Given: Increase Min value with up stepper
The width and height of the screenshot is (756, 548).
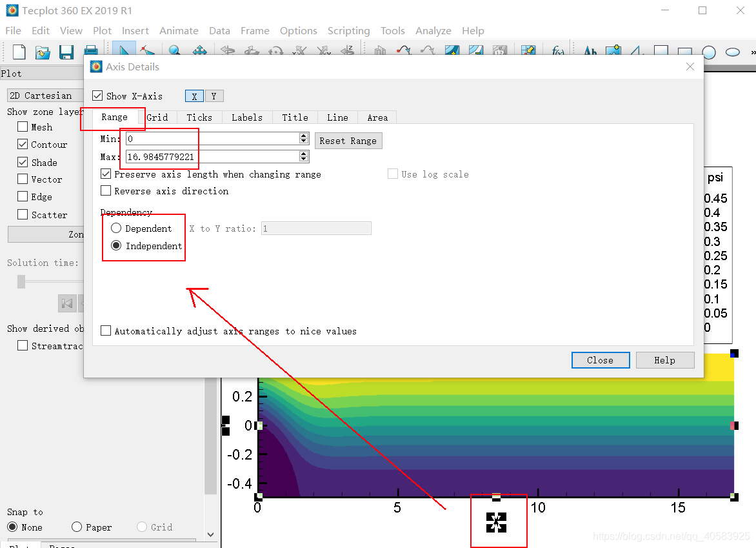Looking at the screenshot, I should pyautogui.click(x=303, y=136).
